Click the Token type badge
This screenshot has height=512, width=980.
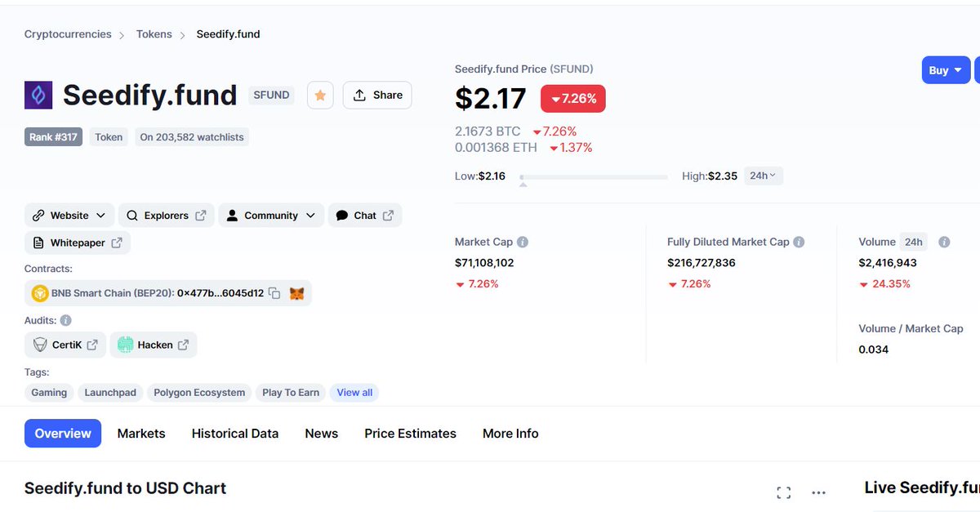109,137
